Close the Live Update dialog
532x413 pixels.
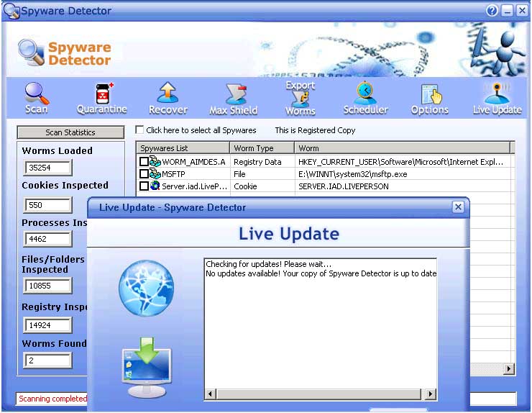tap(458, 206)
